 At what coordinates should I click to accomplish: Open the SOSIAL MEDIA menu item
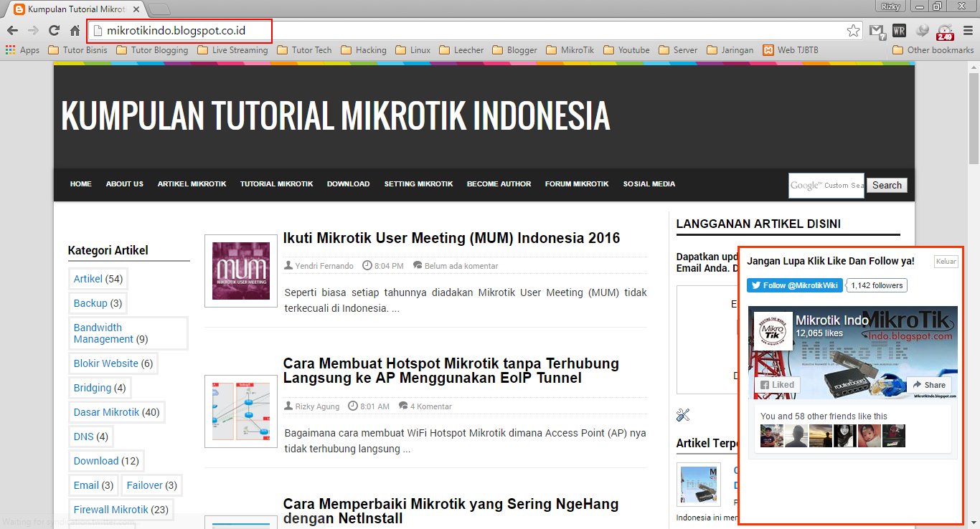point(649,184)
